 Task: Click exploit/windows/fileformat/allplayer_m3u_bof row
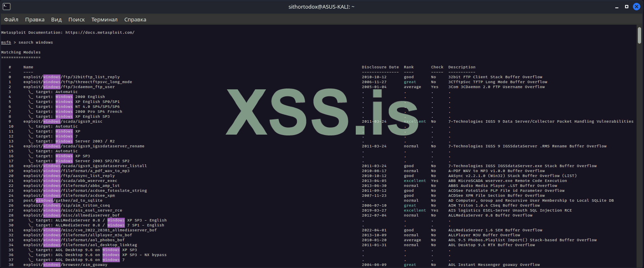coord(78,235)
